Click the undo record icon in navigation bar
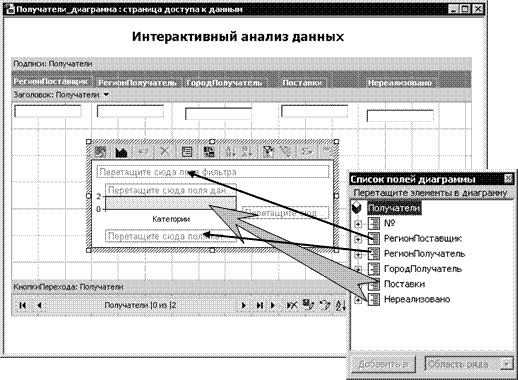Viewport: 518px width, 380px height. click(x=325, y=305)
